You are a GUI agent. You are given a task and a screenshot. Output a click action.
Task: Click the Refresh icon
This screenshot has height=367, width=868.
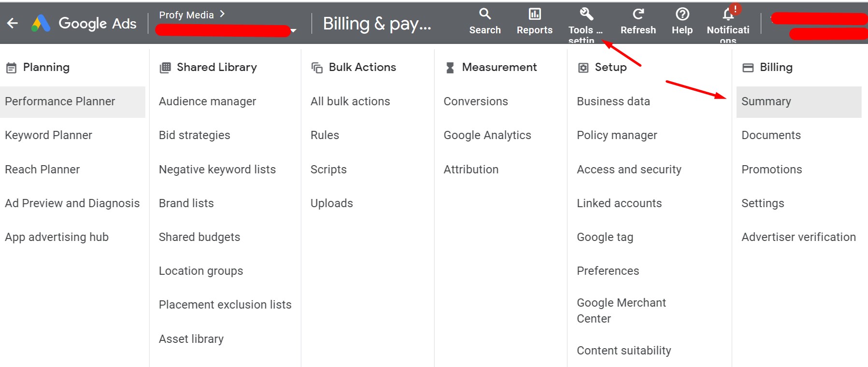(x=638, y=14)
